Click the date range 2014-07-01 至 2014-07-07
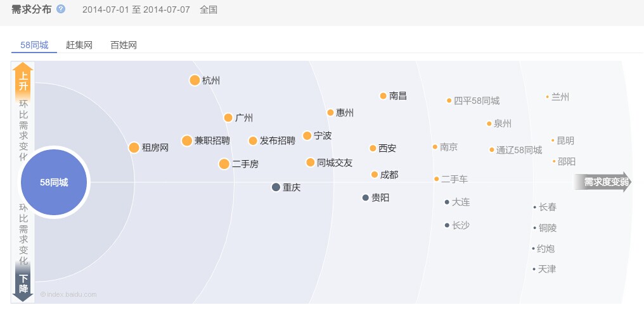This screenshot has width=644, height=312. point(136,9)
